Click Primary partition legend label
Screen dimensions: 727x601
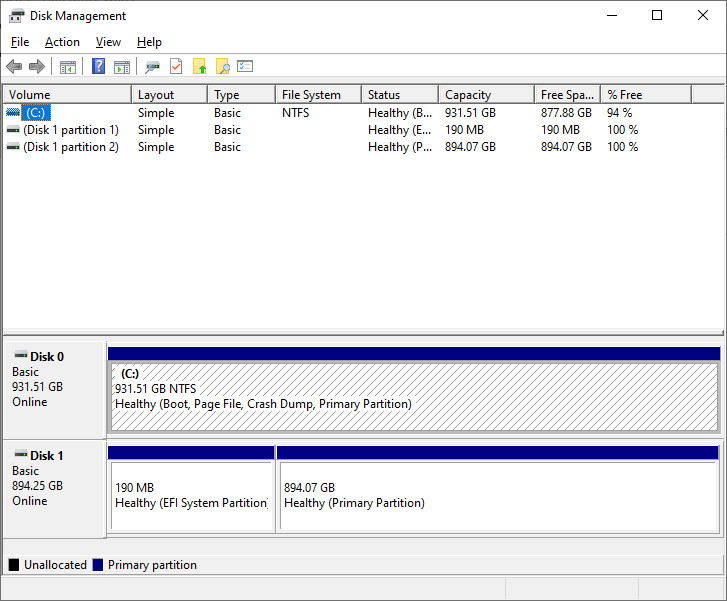pyautogui.click(x=152, y=565)
